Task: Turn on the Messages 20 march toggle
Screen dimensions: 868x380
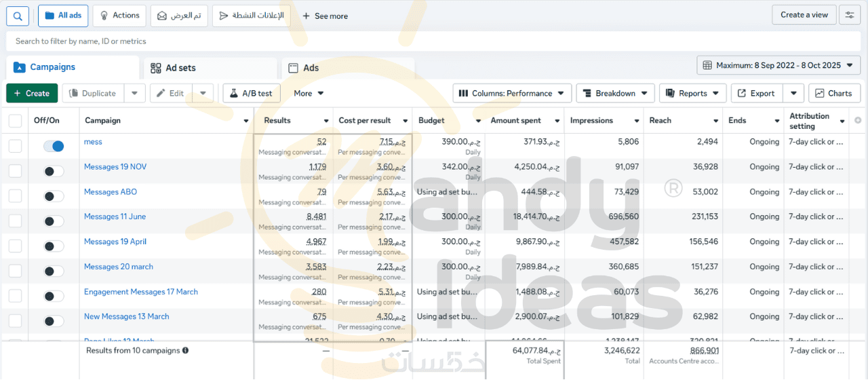Action: pos(54,271)
